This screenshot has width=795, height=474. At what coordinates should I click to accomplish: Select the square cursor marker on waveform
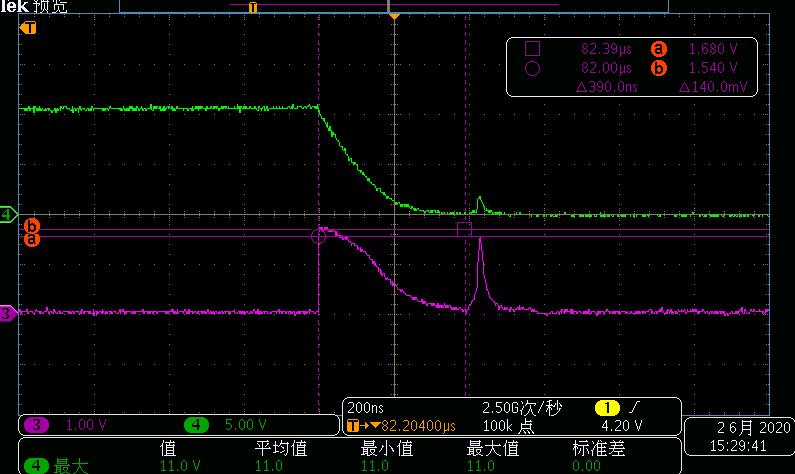click(x=464, y=229)
